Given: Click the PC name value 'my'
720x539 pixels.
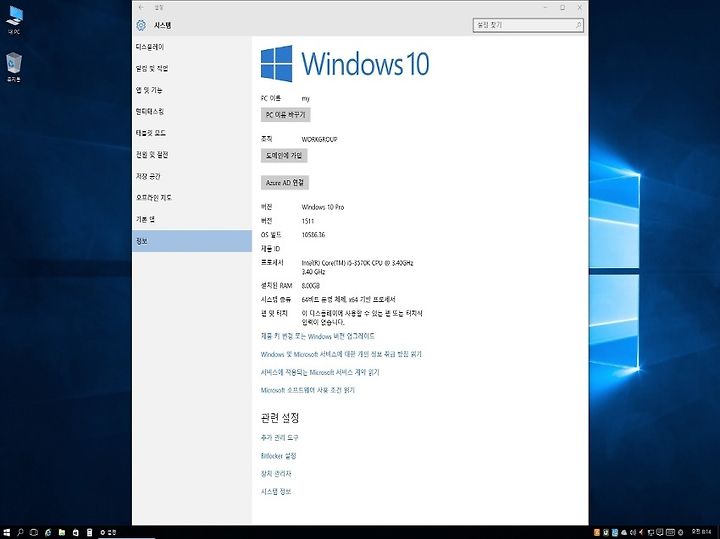Looking at the screenshot, I should click(x=305, y=99).
